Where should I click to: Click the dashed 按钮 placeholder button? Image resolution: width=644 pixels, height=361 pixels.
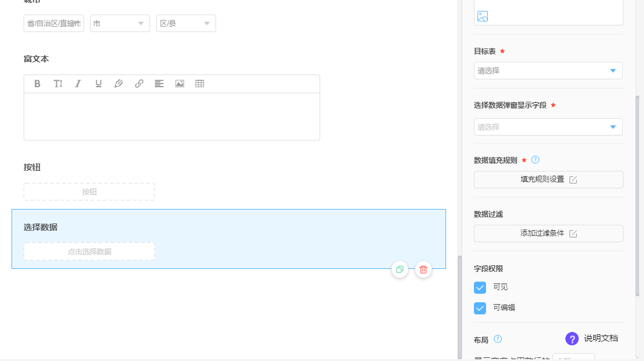click(89, 192)
